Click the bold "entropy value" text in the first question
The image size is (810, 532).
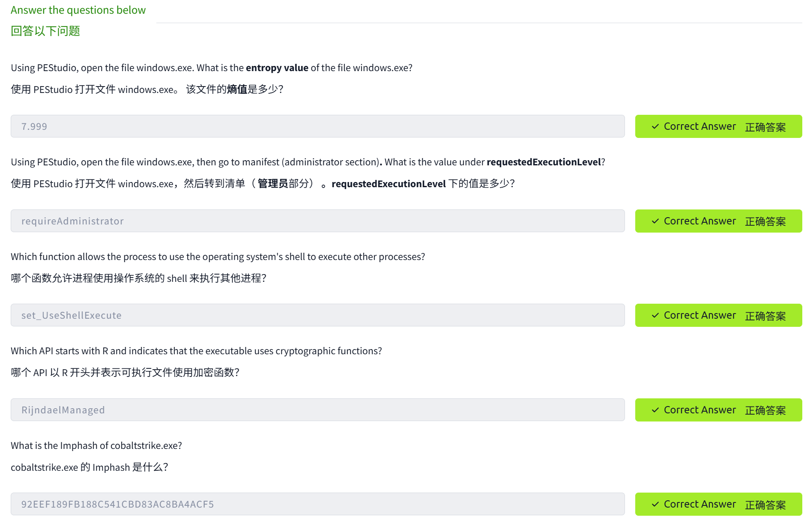[277, 68]
